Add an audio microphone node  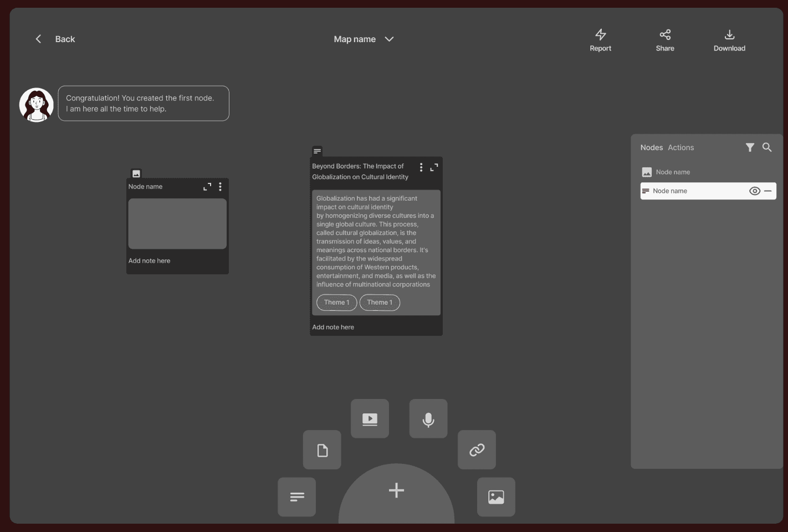pos(428,419)
